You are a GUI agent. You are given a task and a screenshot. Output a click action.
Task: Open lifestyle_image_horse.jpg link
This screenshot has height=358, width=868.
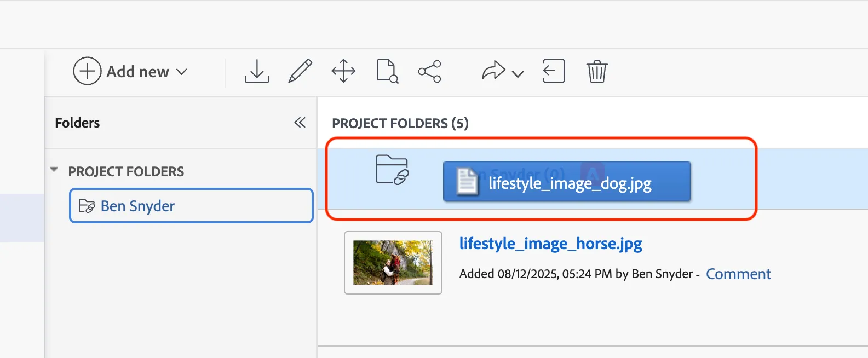(550, 244)
